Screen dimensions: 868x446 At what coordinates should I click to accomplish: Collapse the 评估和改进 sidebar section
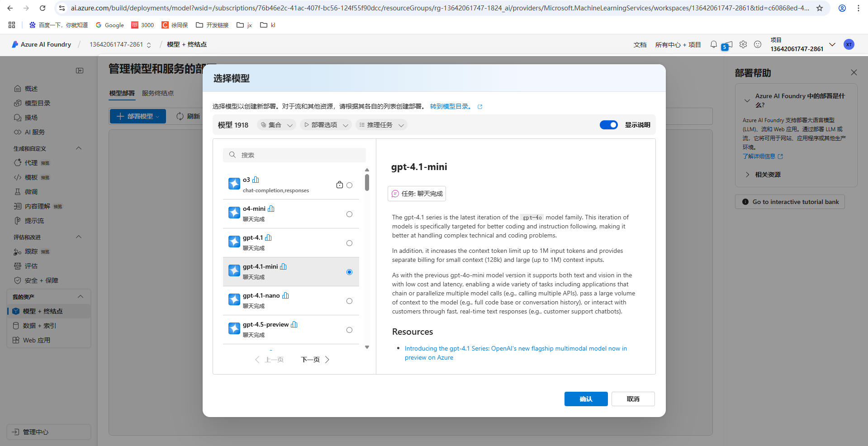(x=79, y=237)
